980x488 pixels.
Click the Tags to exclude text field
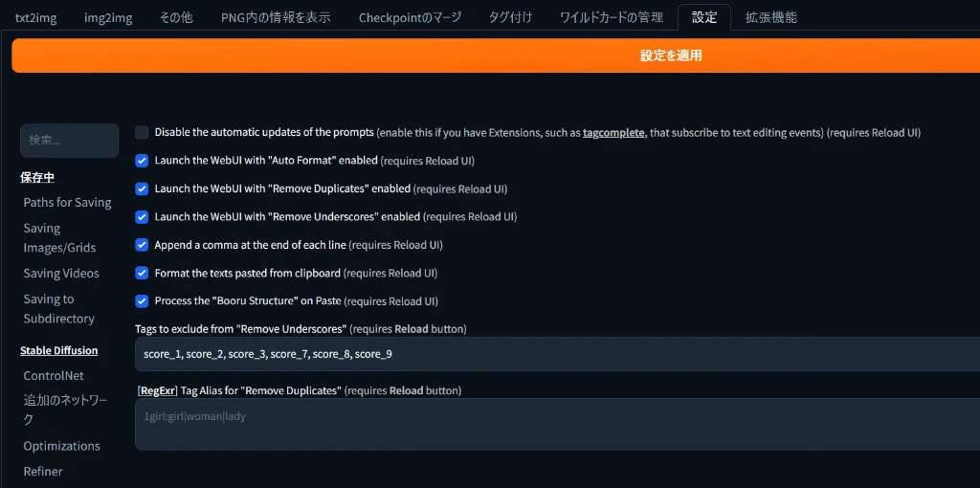[x=558, y=354]
